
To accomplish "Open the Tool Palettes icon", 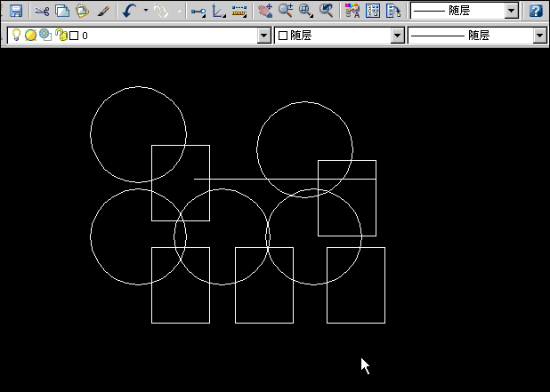I will click(x=393, y=11).
